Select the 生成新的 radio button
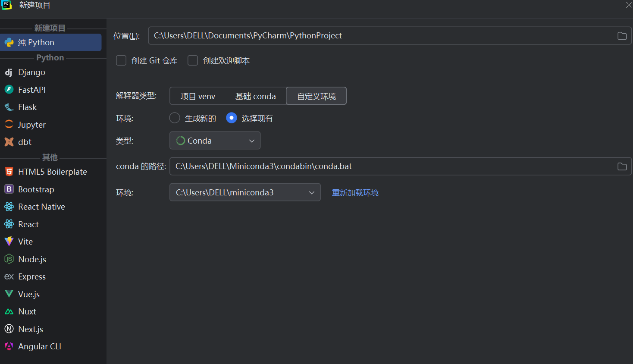This screenshot has width=633, height=364. 175,118
